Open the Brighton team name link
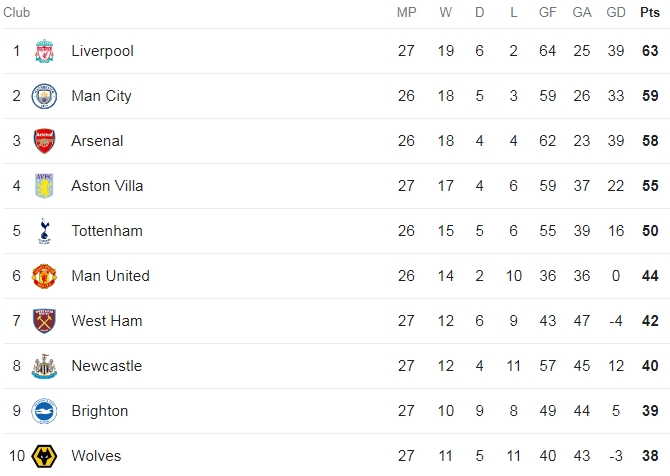The image size is (670, 476). coord(100,411)
